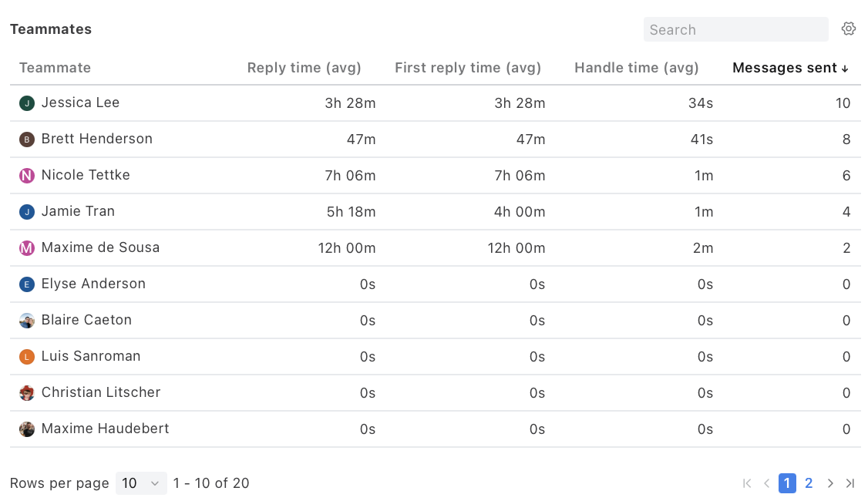Click Christian Litscher's profile photo
The width and height of the screenshot is (868, 501).
coord(26,393)
